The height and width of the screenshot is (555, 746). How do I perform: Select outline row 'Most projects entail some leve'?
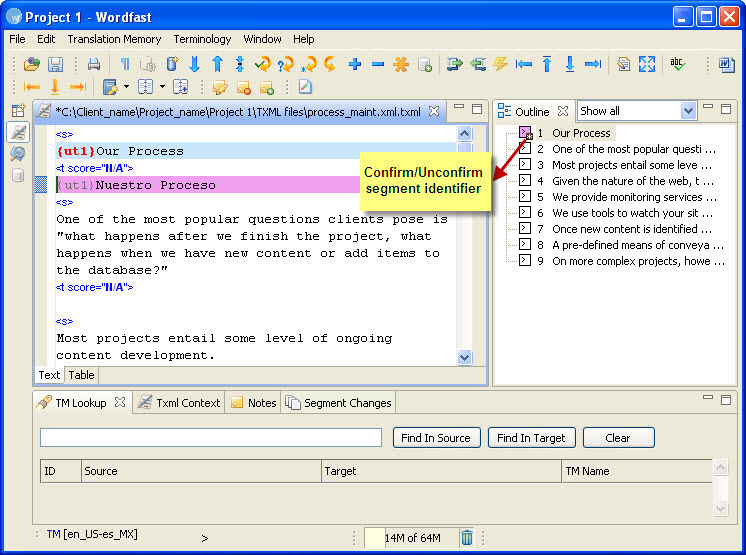tap(632, 165)
